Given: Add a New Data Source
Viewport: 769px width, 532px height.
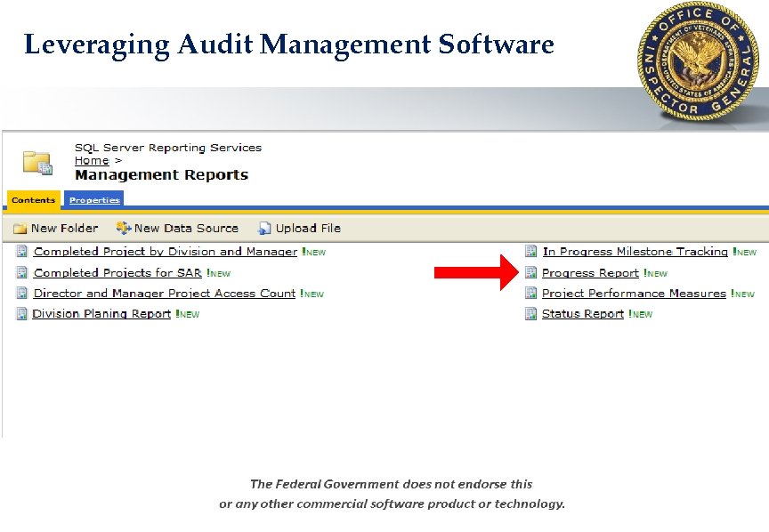Looking at the screenshot, I should (186, 229).
